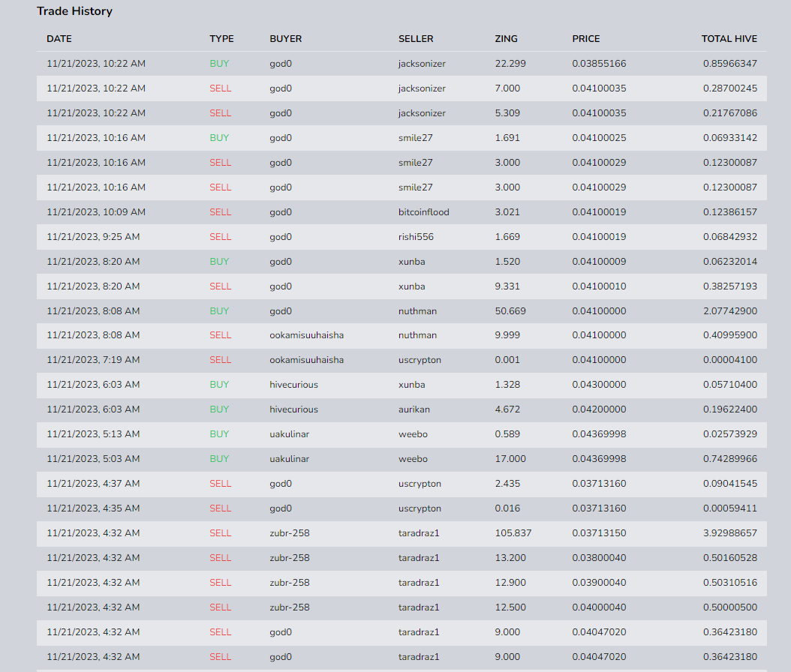Click ZING amount 0.589
The height and width of the screenshot is (672, 791).
[507, 434]
